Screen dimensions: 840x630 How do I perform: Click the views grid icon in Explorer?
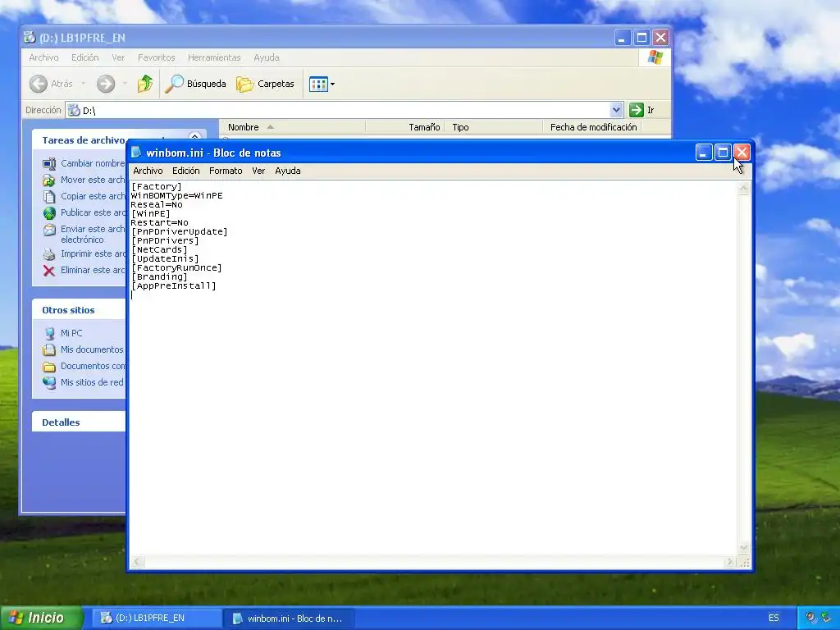coord(318,84)
